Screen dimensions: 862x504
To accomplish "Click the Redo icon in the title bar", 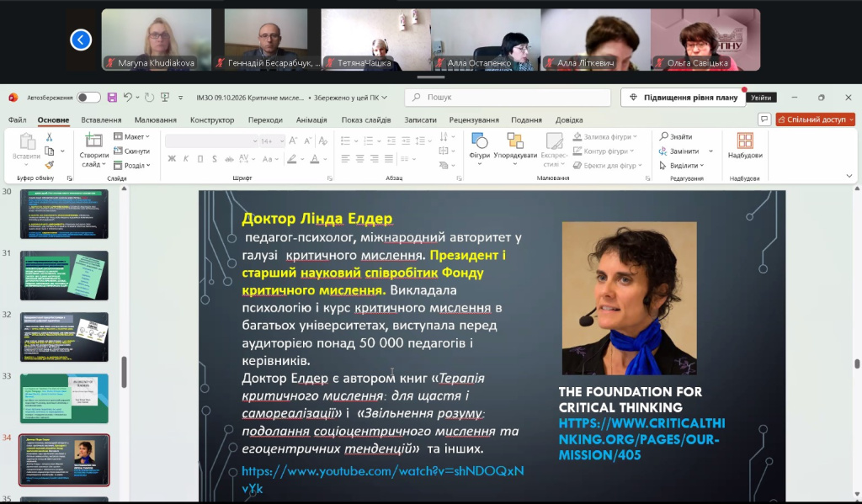I will click(x=149, y=98).
